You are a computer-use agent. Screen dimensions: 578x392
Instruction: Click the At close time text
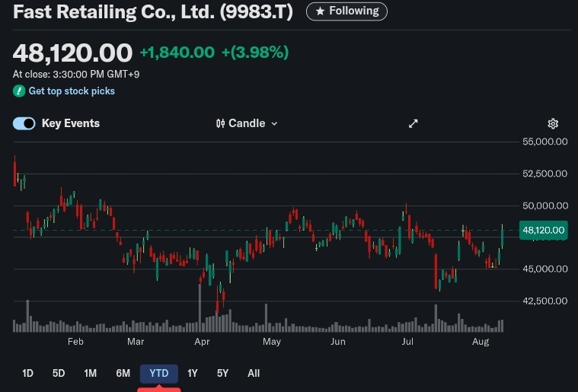tap(76, 75)
